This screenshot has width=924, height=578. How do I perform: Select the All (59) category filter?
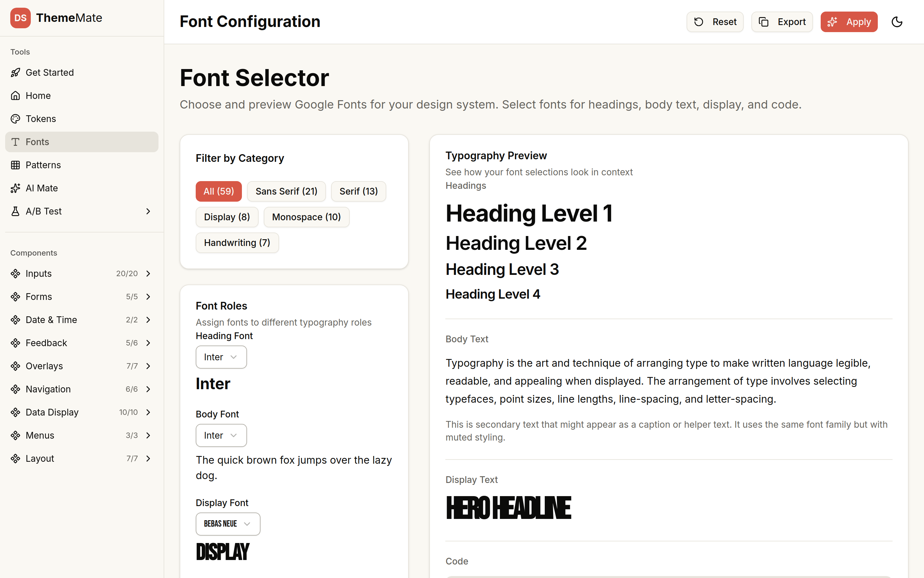218,191
